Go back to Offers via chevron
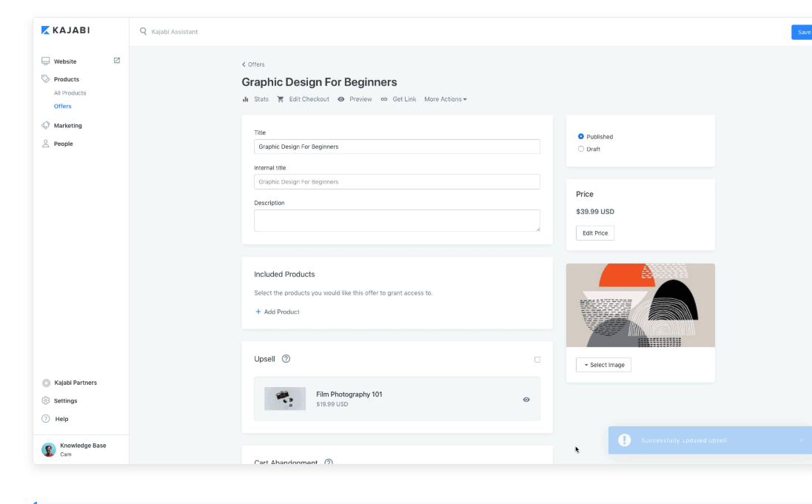Image resolution: width=812 pixels, height=504 pixels. (x=244, y=64)
